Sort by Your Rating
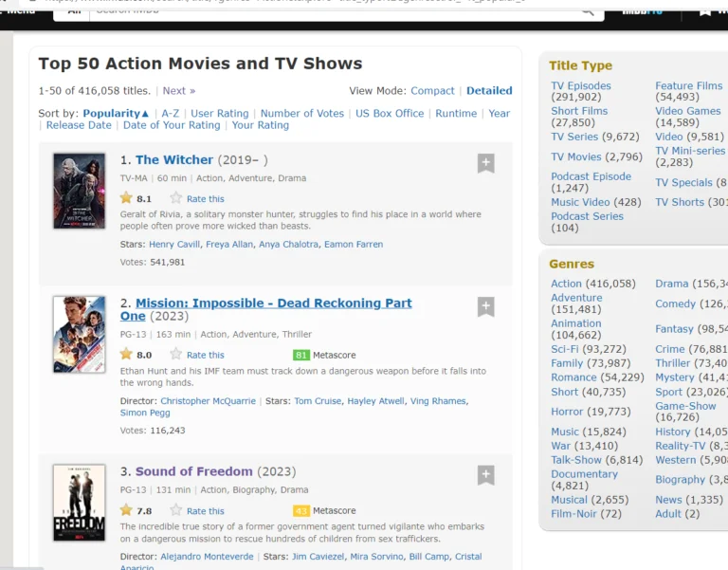This screenshot has height=570, width=728. 261,125
